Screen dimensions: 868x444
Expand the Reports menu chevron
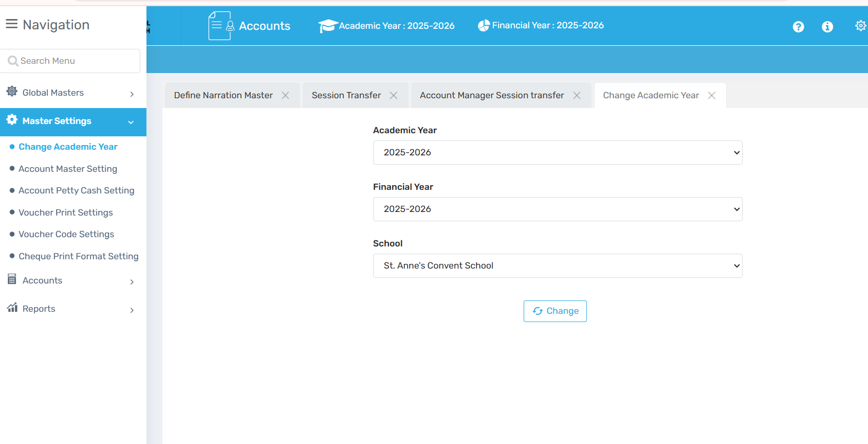coord(132,310)
